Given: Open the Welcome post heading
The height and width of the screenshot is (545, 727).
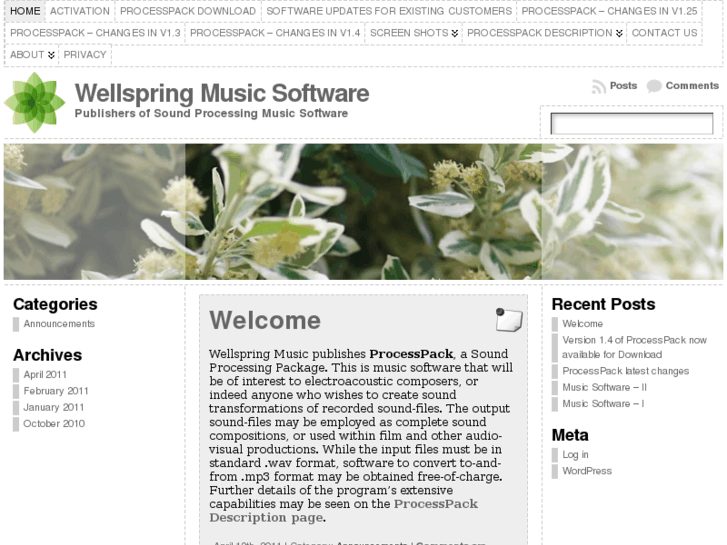Looking at the screenshot, I should pos(265,321).
